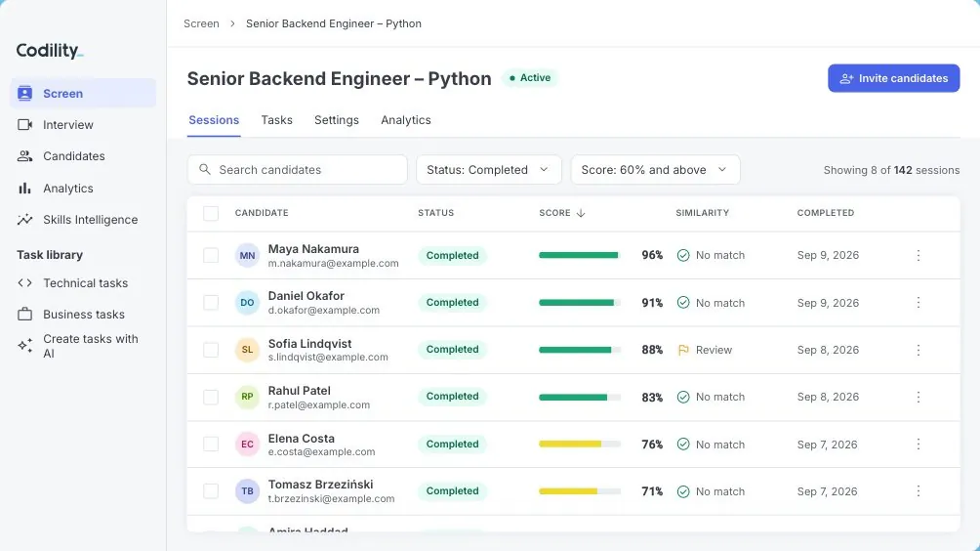Select Maya Nakamura's row checkbox

[211, 255]
